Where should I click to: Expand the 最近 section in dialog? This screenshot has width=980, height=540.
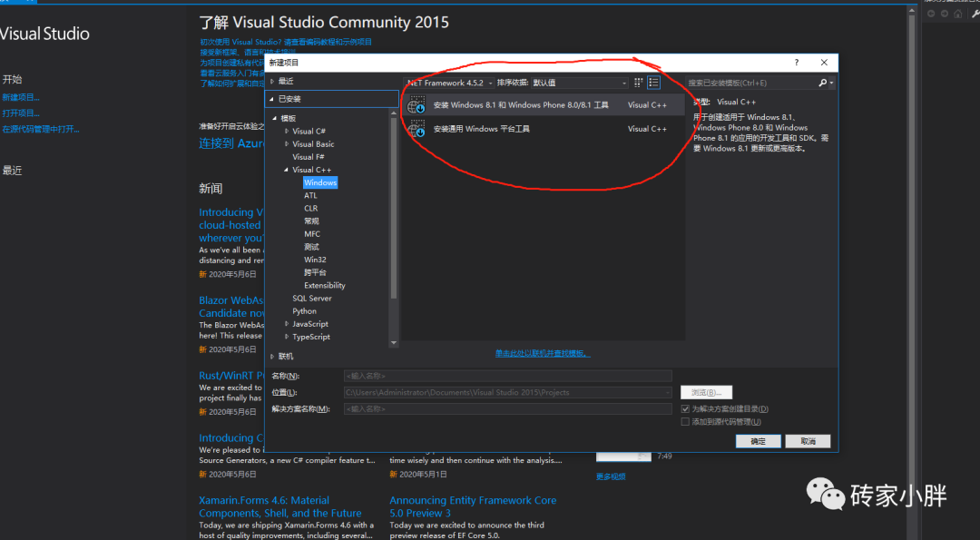point(272,82)
